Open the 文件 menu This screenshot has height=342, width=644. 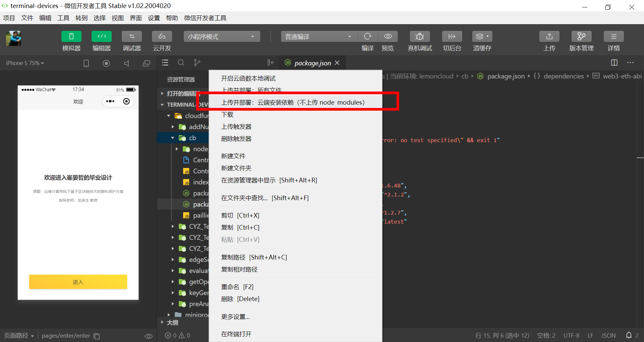click(x=27, y=18)
